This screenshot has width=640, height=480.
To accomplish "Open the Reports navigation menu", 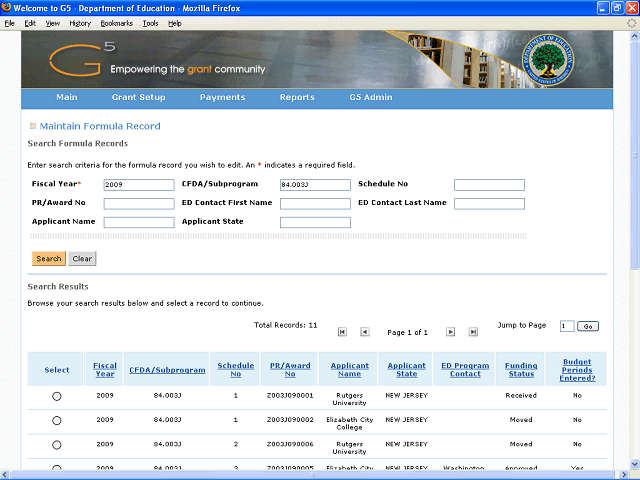I will (x=297, y=98).
